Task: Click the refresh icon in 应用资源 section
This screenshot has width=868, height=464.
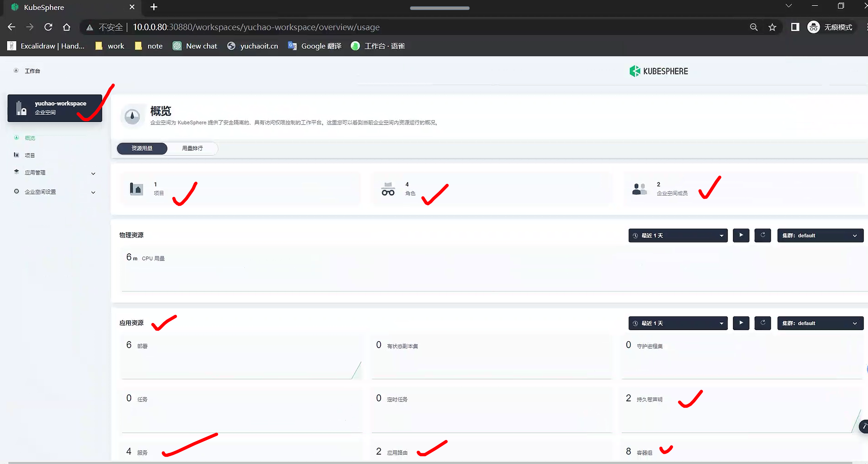Action: [762, 323]
